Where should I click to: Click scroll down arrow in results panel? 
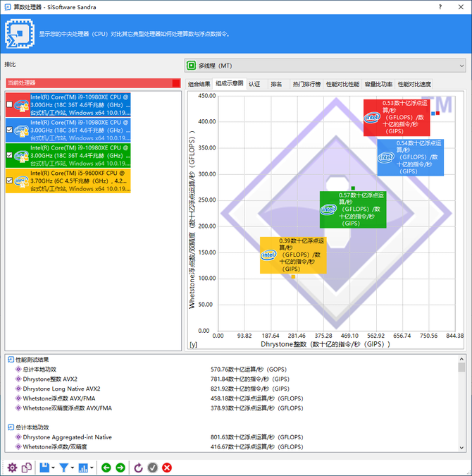[461, 448]
